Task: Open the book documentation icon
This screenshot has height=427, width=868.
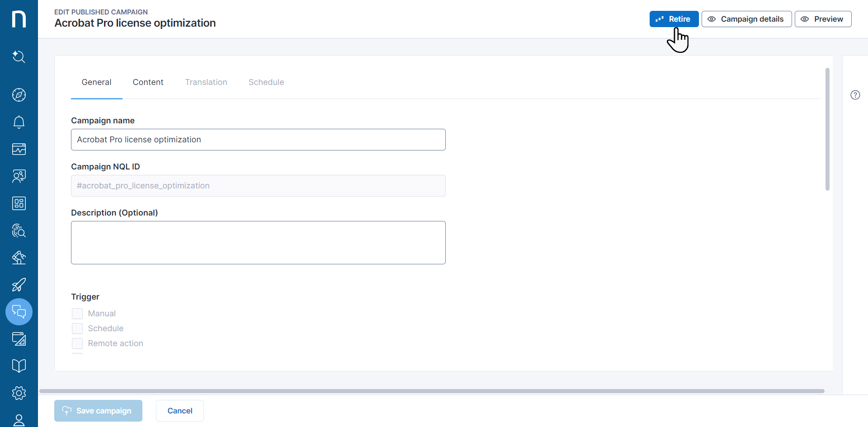Action: coord(19,366)
